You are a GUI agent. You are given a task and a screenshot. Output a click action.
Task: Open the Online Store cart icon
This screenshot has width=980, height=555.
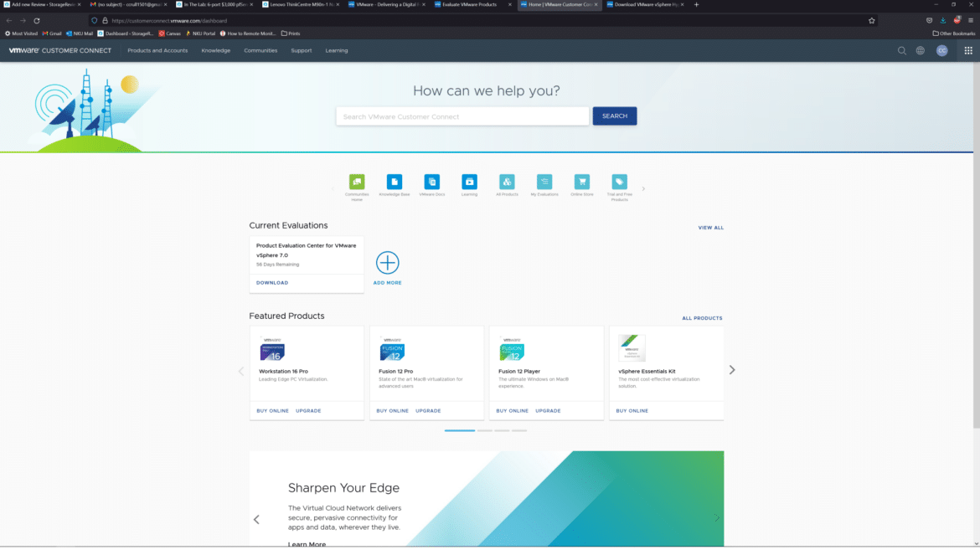coord(582,182)
